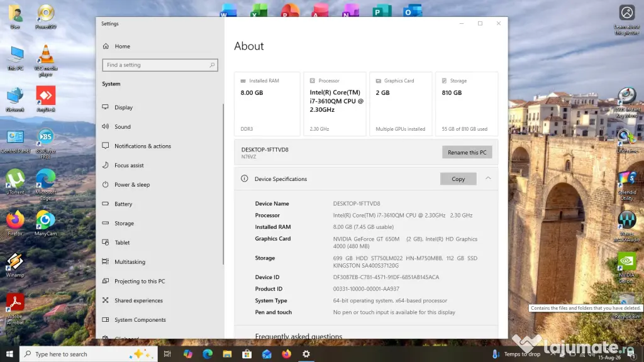Launch Microsoft Edge desktop shortcut
644x362 pixels.
click(x=45, y=185)
